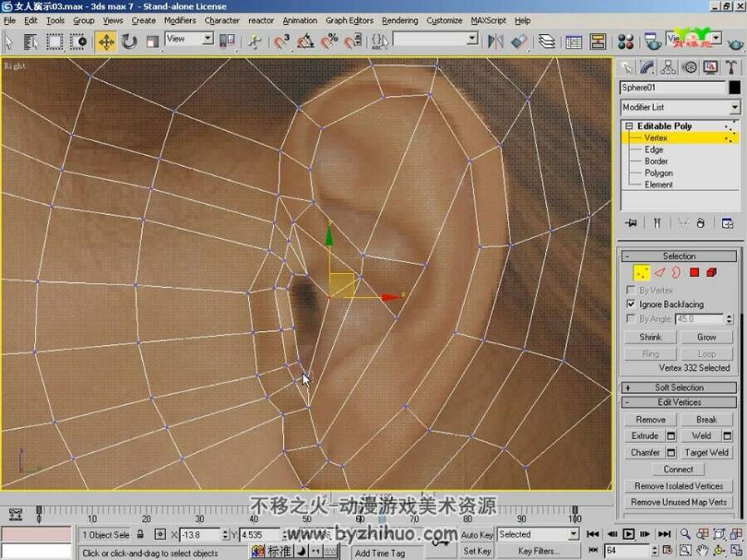Switch to Modify command panel tab
This screenshot has width=747, height=560.
click(647, 68)
